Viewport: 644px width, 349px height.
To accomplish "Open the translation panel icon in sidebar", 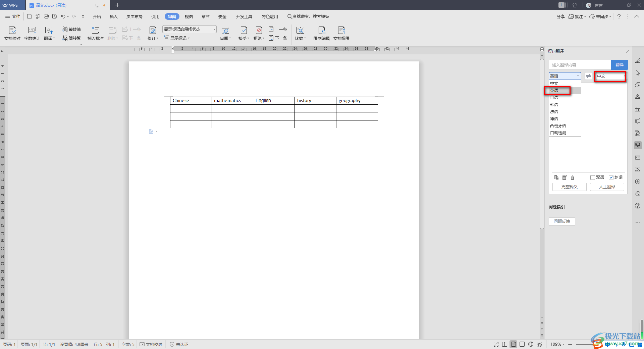I will pyautogui.click(x=638, y=145).
